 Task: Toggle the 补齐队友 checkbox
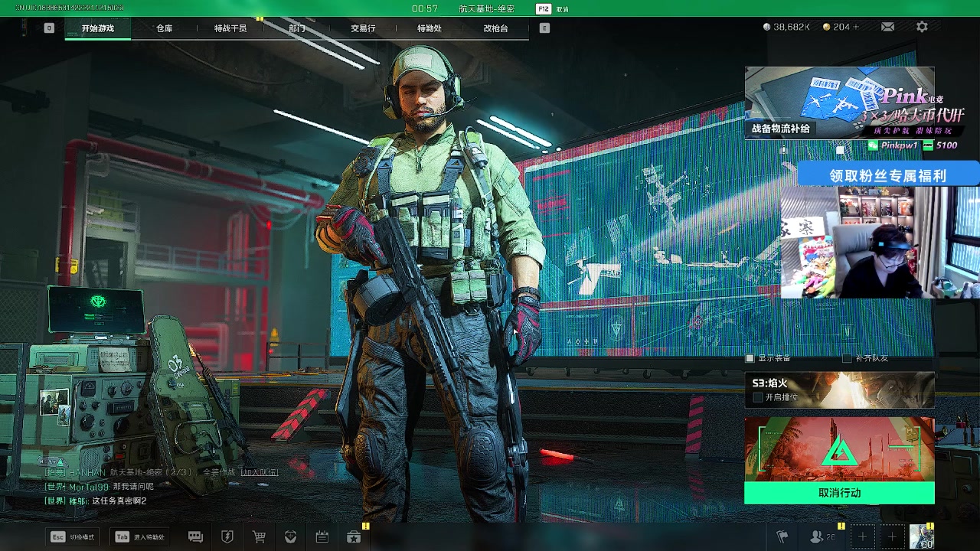point(847,358)
